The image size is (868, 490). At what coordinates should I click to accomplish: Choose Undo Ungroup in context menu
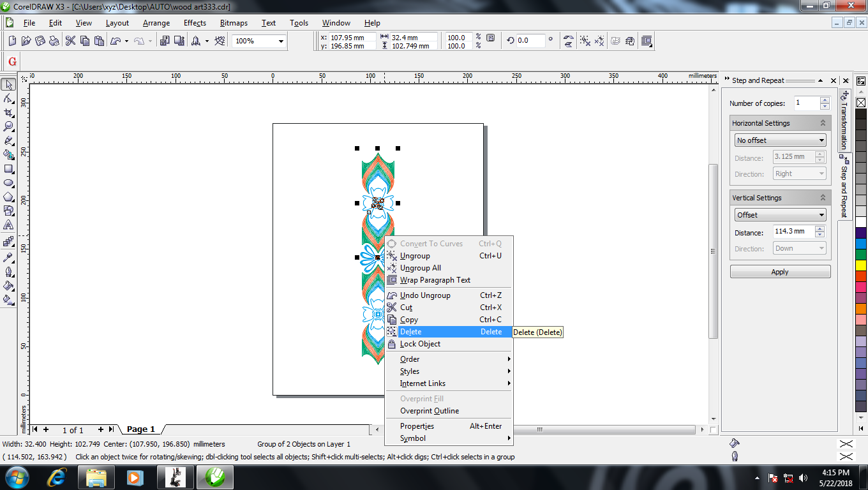pyautogui.click(x=449, y=295)
